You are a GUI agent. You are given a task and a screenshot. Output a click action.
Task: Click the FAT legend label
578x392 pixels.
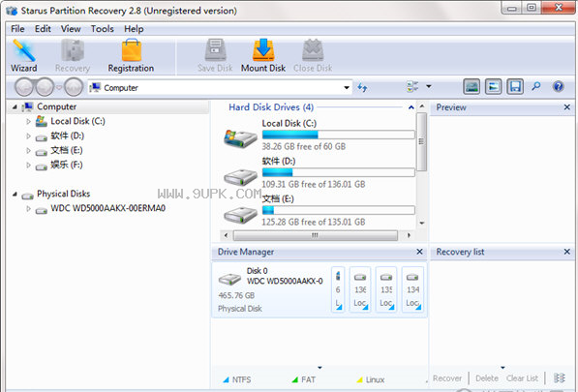coord(308,379)
